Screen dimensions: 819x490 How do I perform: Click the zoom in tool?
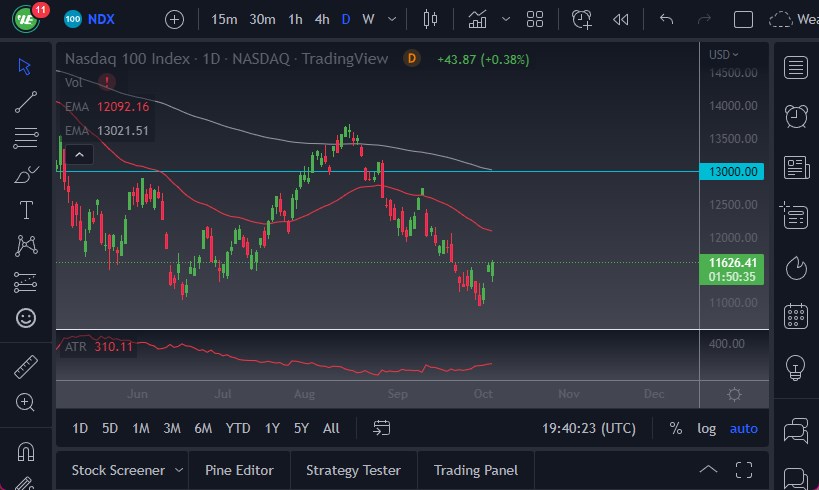[x=26, y=402]
